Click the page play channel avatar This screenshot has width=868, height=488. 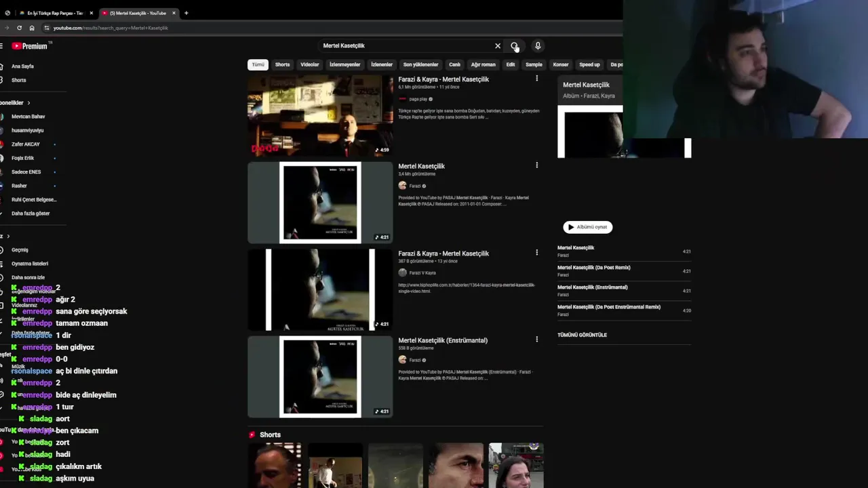[402, 99]
